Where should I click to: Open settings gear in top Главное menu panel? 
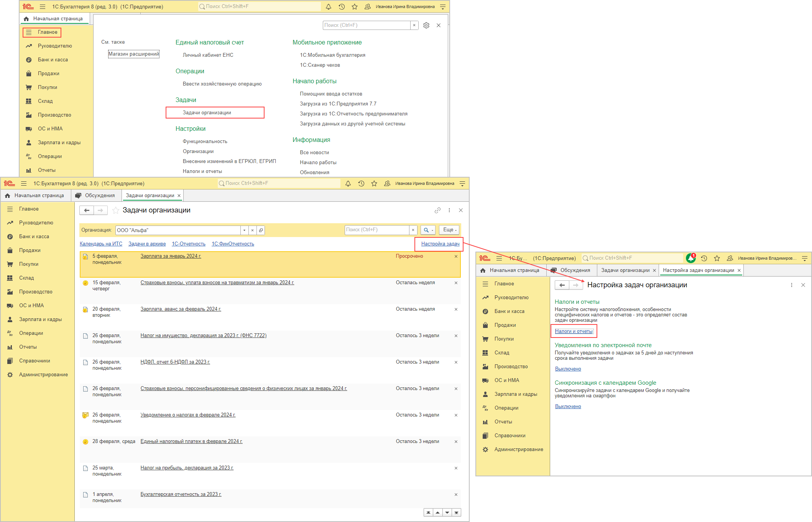click(426, 25)
